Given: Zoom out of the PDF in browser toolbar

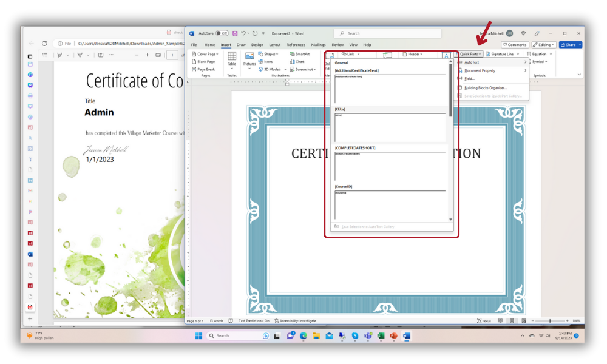Looking at the screenshot, I should [x=137, y=55].
